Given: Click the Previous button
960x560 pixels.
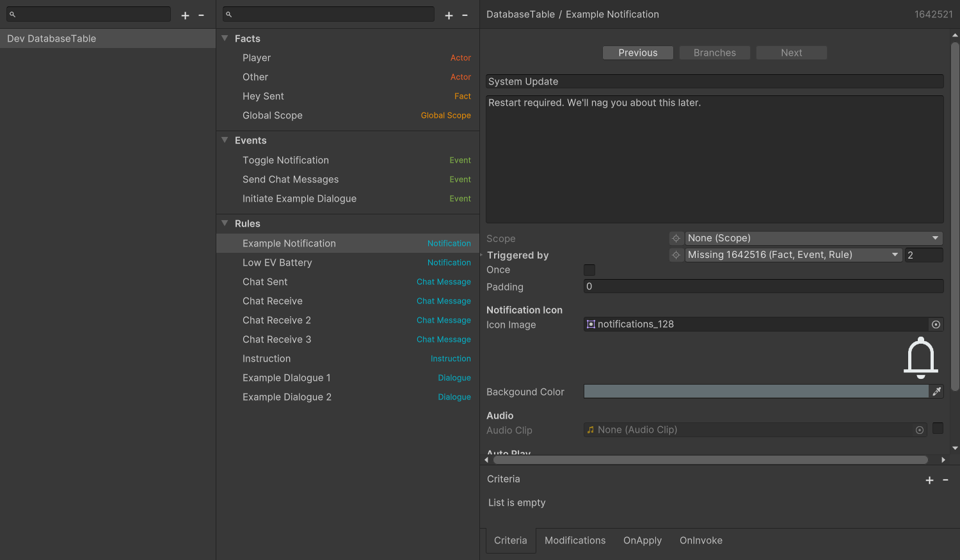Looking at the screenshot, I should 637,52.
